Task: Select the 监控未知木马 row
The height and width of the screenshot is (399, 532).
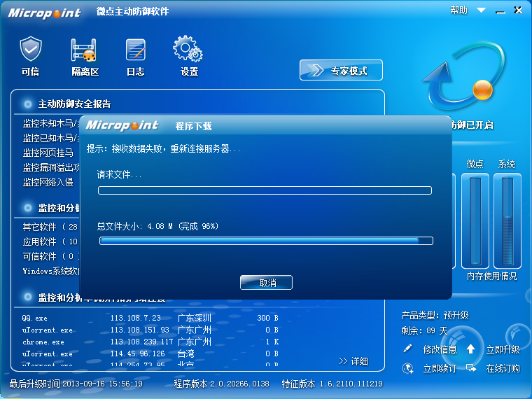Action: pos(51,123)
